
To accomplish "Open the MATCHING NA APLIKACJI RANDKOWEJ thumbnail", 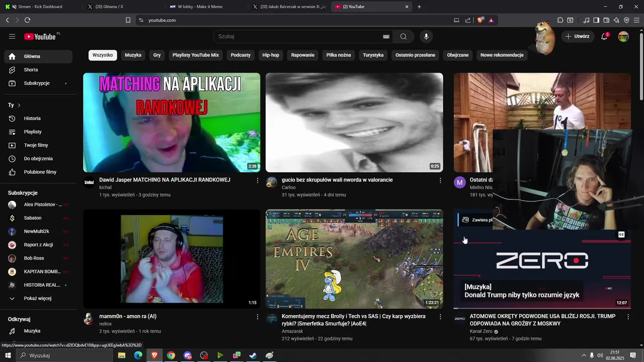I will (172, 123).
